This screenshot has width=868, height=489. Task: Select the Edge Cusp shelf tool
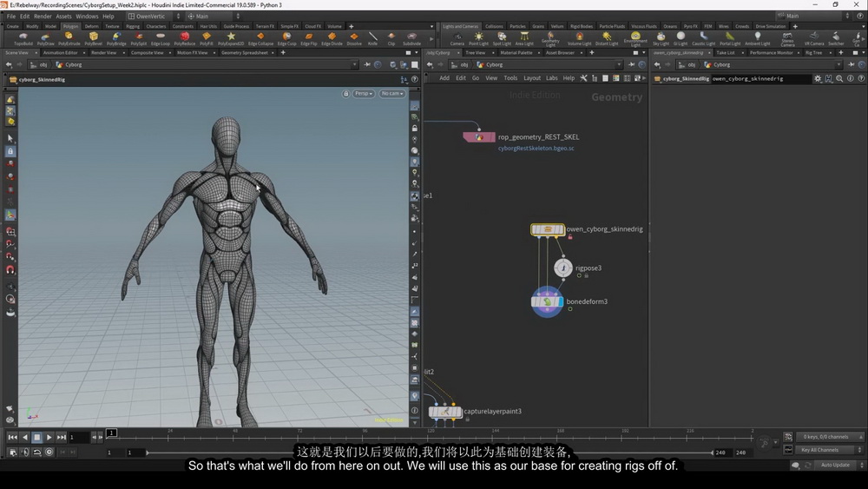286,39
